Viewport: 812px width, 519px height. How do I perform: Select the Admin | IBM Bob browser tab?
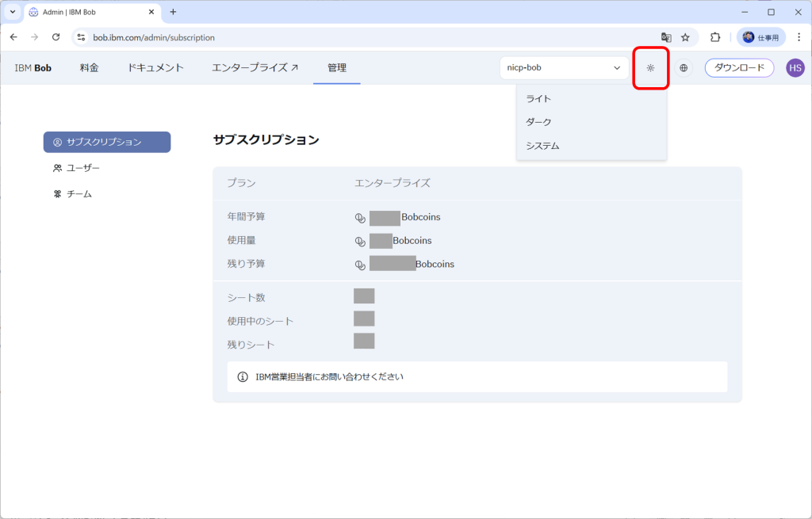92,12
